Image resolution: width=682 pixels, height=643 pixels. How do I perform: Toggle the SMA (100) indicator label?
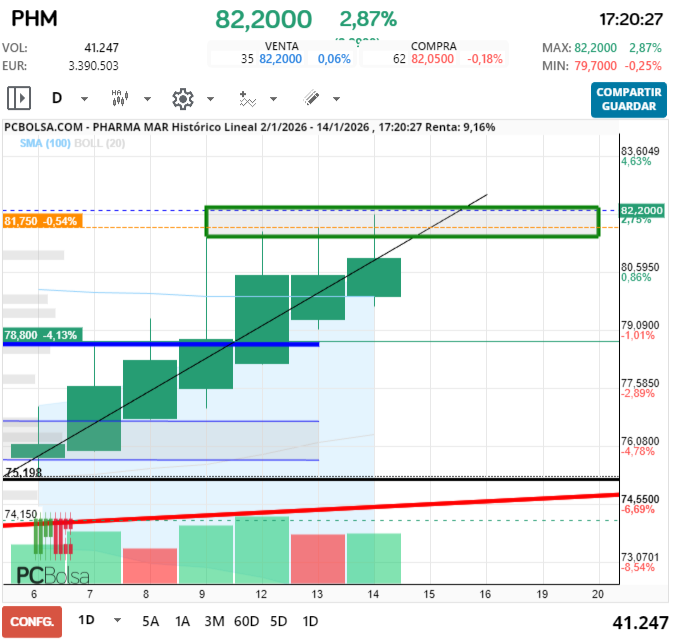pos(42,144)
